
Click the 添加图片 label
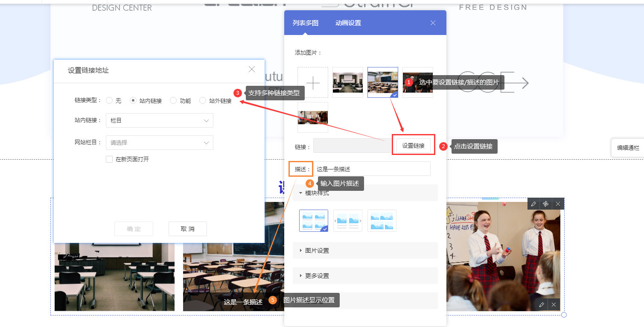(308, 53)
